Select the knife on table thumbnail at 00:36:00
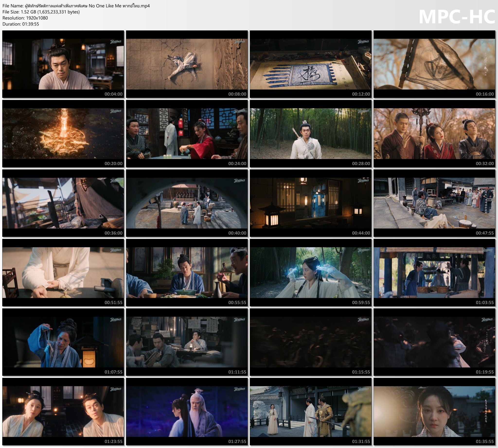 click(63, 203)
